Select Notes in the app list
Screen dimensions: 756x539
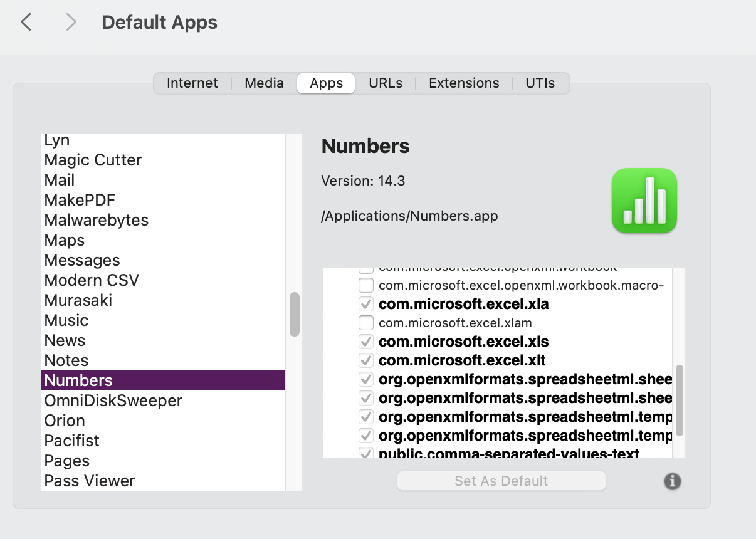coord(163,360)
